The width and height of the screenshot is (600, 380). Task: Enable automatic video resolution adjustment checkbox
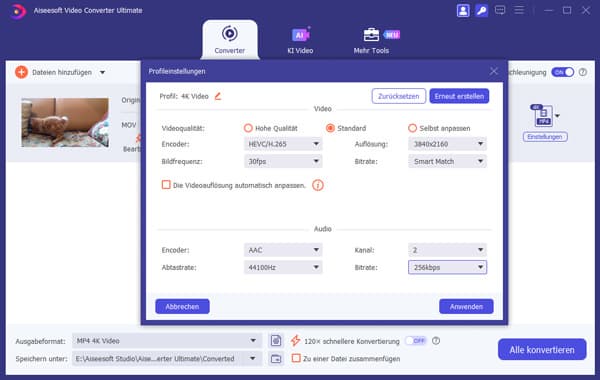pyautogui.click(x=166, y=185)
